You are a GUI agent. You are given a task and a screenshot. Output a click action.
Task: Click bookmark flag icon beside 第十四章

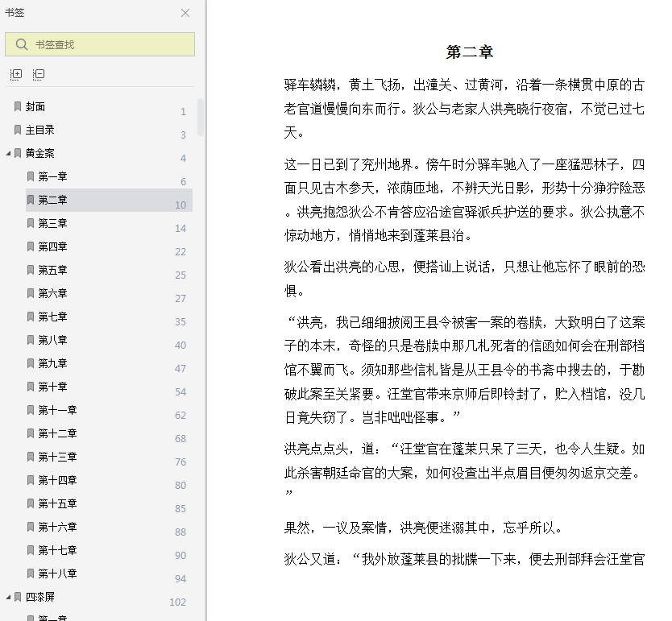click(x=31, y=480)
